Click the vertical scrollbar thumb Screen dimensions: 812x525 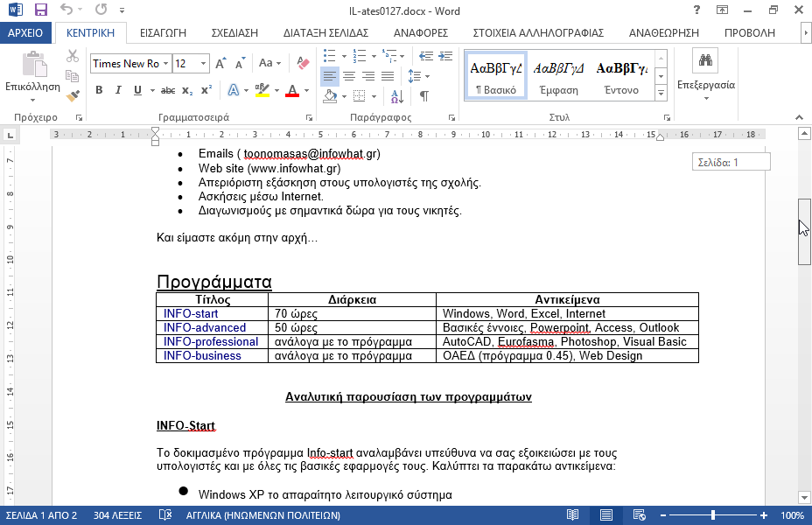coord(804,232)
